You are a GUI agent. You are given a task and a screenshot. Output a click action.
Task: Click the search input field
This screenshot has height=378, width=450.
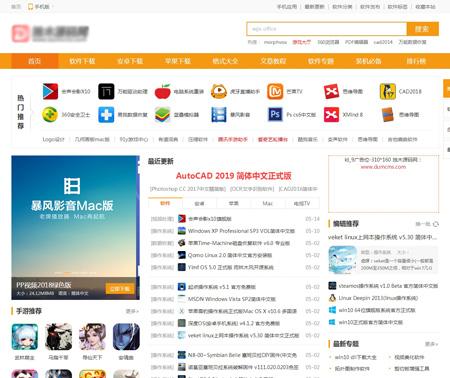coord(327,29)
